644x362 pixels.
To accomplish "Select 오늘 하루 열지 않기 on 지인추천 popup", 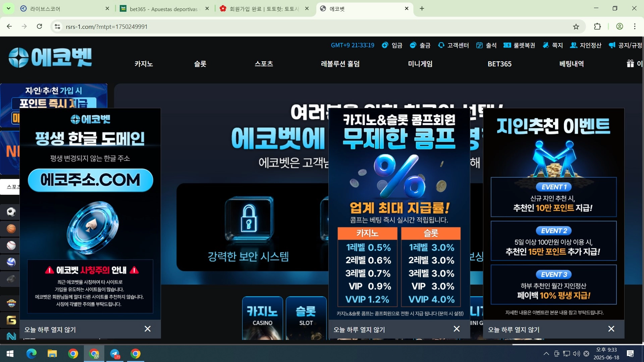I will [514, 329].
